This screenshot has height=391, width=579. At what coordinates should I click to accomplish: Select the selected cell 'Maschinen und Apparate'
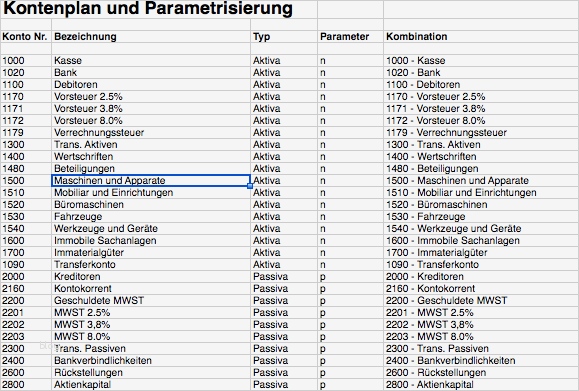point(151,181)
